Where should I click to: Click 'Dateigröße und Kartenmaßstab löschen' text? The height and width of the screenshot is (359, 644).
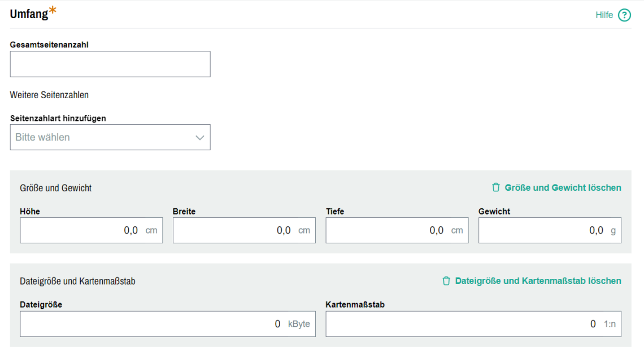538,281
